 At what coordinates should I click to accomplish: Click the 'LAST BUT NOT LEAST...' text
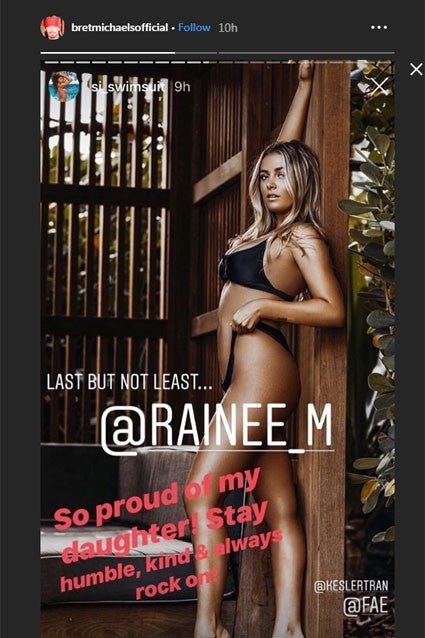point(129,382)
